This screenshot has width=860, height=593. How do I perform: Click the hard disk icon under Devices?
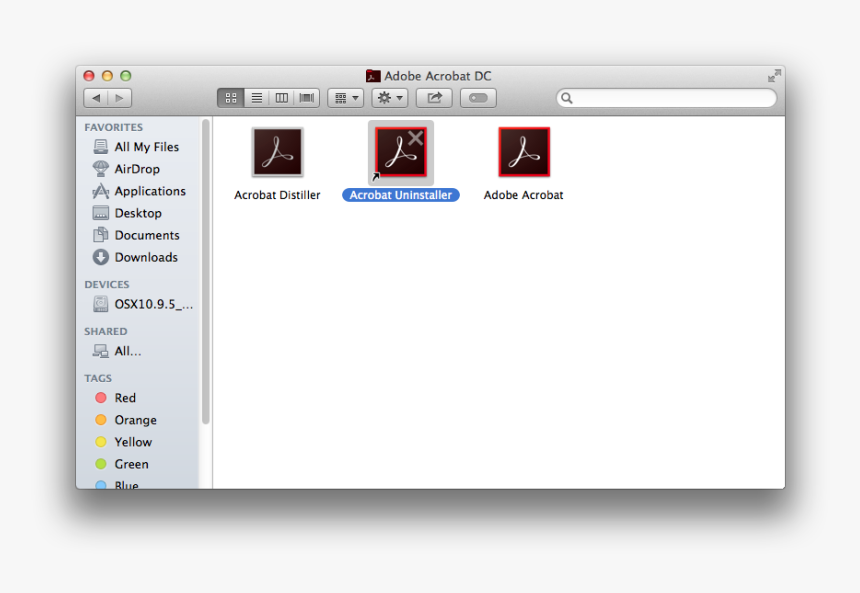(100, 304)
